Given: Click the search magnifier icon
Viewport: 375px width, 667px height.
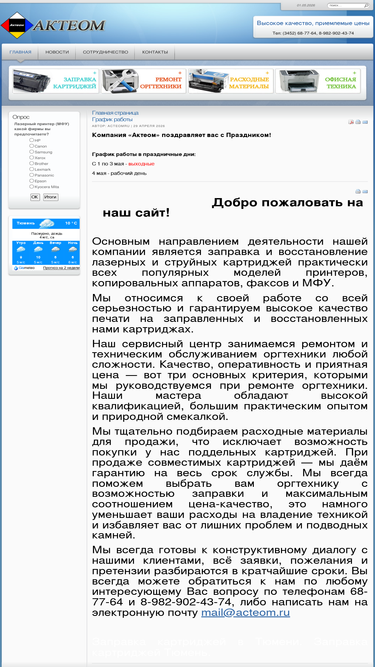Looking at the screenshot, I should coord(366,6).
